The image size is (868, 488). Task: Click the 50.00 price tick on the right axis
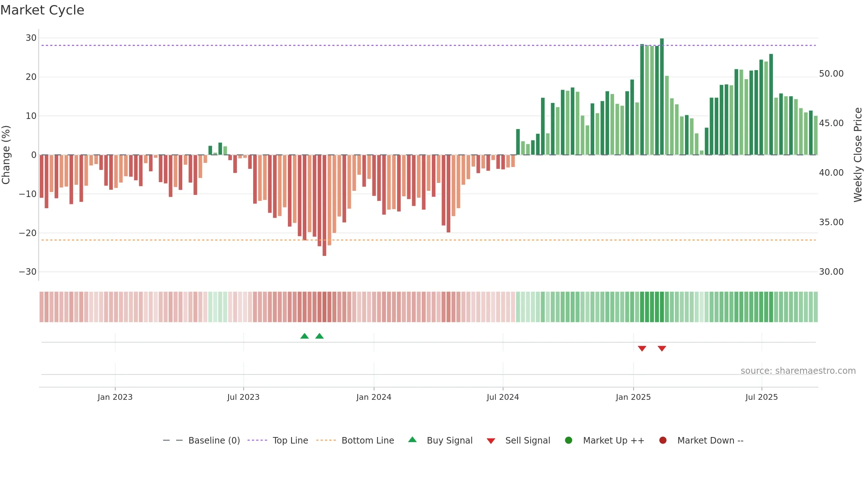click(x=831, y=73)
